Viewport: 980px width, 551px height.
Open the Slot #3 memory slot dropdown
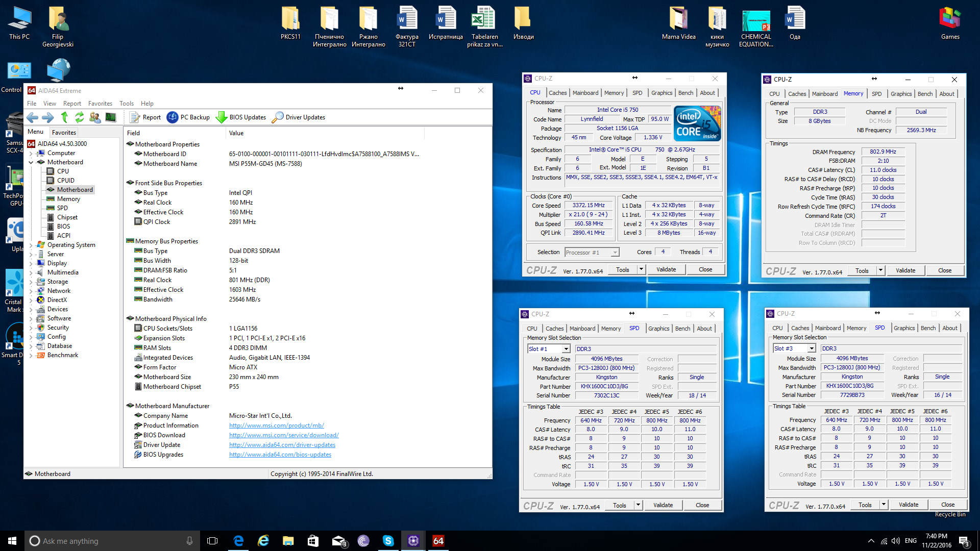[811, 348]
